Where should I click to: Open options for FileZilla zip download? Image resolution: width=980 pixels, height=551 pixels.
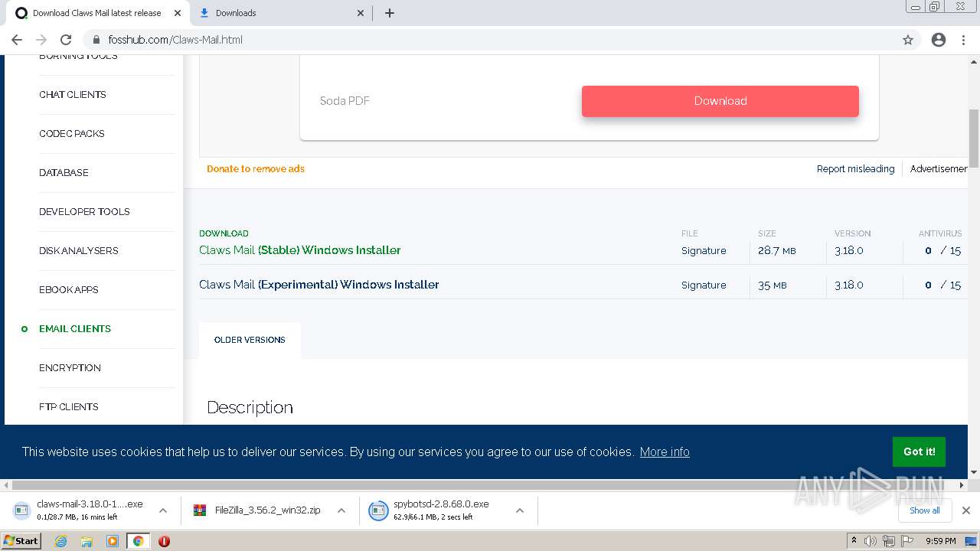(x=341, y=510)
